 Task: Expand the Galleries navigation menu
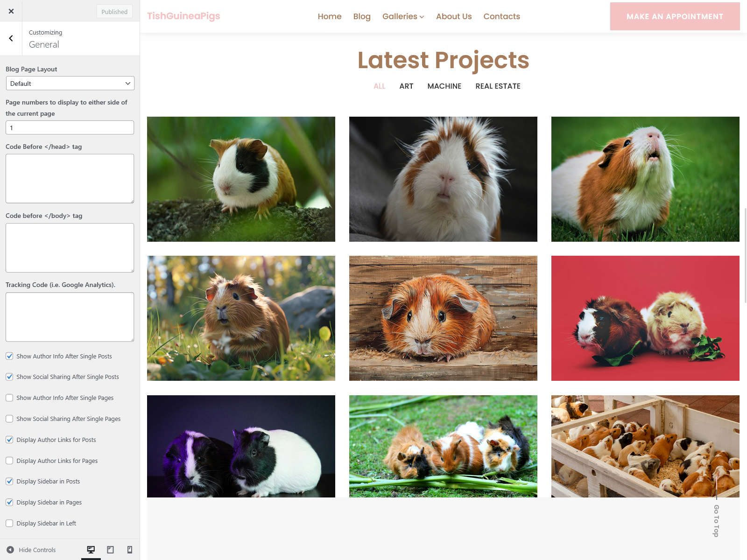pos(403,16)
